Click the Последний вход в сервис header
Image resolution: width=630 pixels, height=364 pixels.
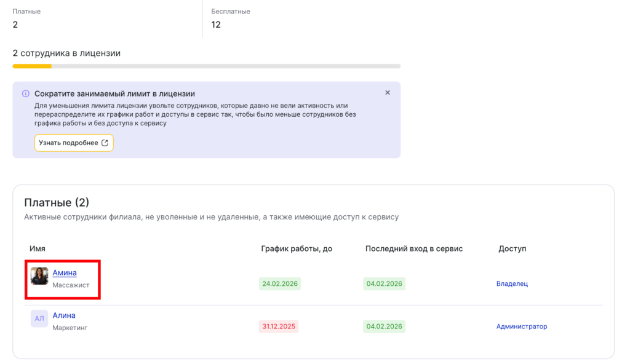pos(413,248)
